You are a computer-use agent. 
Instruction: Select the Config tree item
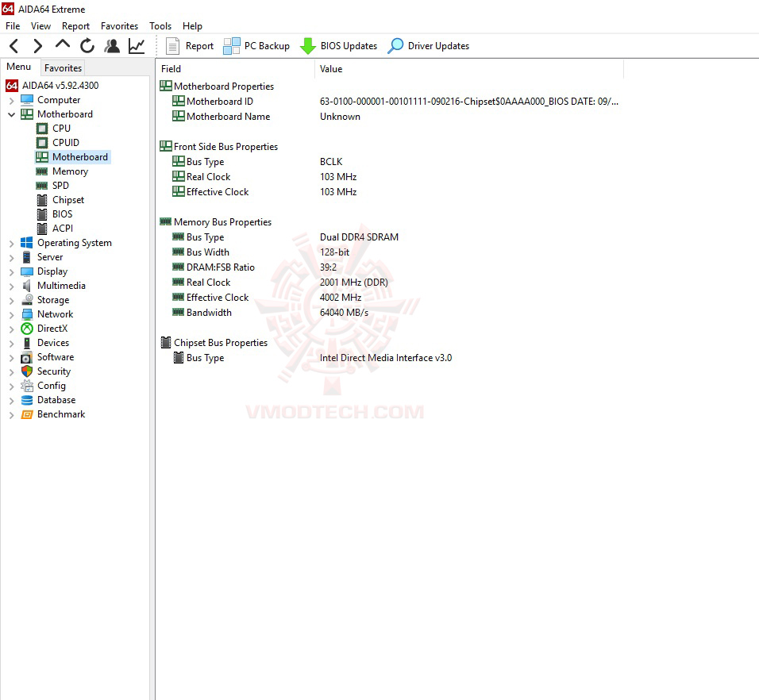(52, 386)
